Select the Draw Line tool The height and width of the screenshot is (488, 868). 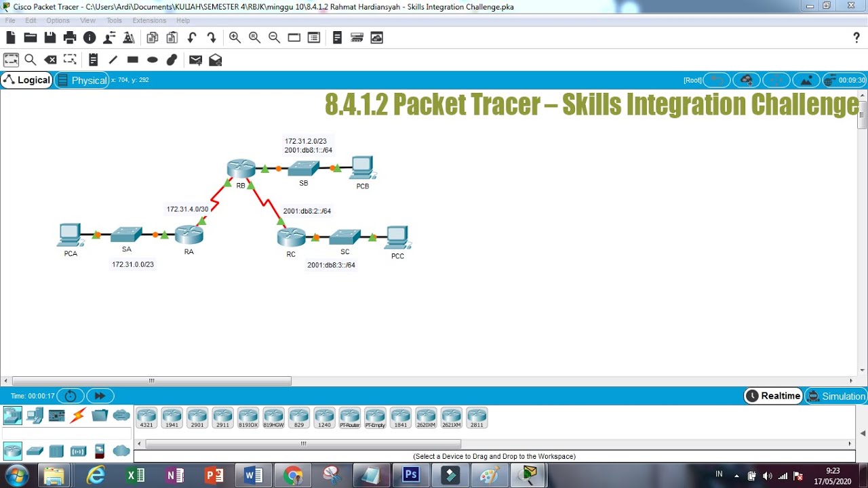click(113, 60)
